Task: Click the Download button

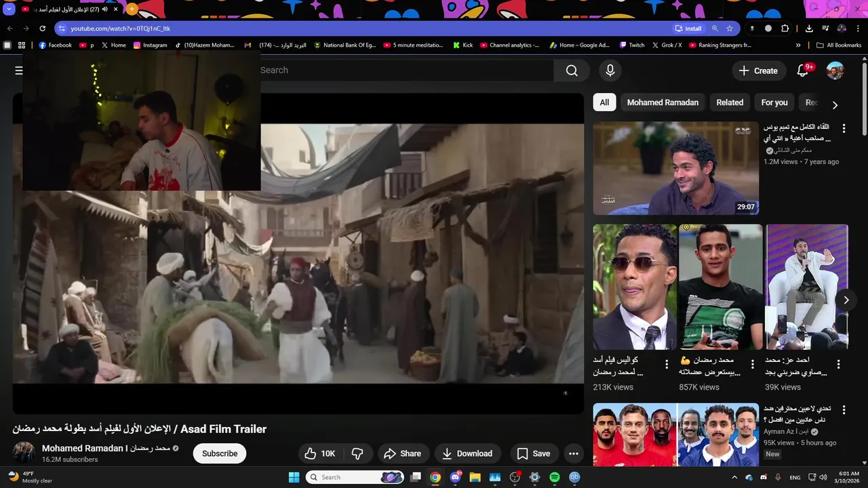Action: pos(467,453)
